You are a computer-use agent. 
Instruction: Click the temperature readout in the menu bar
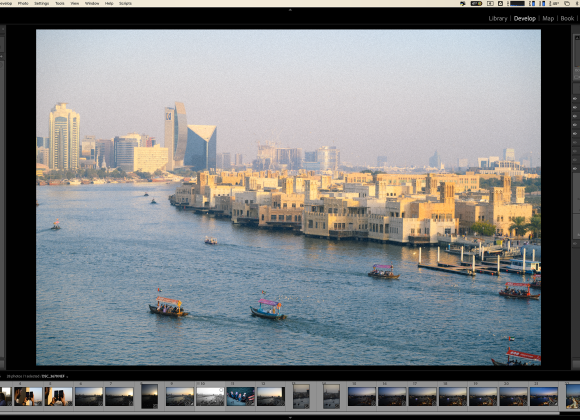pos(556,3)
